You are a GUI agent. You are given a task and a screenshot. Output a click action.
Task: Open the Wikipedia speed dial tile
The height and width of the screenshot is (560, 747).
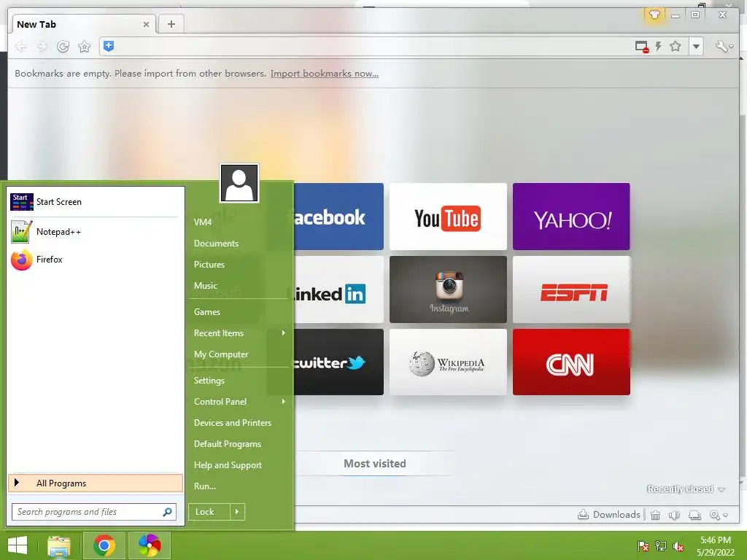click(x=448, y=362)
